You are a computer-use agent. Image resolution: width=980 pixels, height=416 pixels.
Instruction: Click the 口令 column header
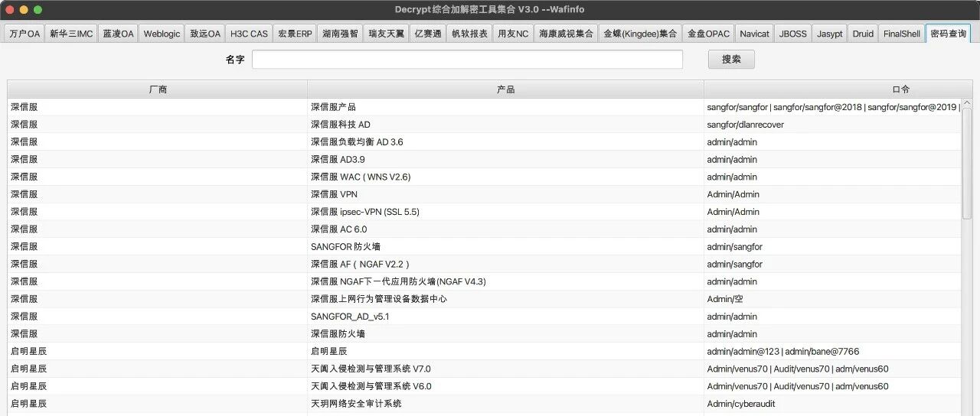[x=838, y=89]
